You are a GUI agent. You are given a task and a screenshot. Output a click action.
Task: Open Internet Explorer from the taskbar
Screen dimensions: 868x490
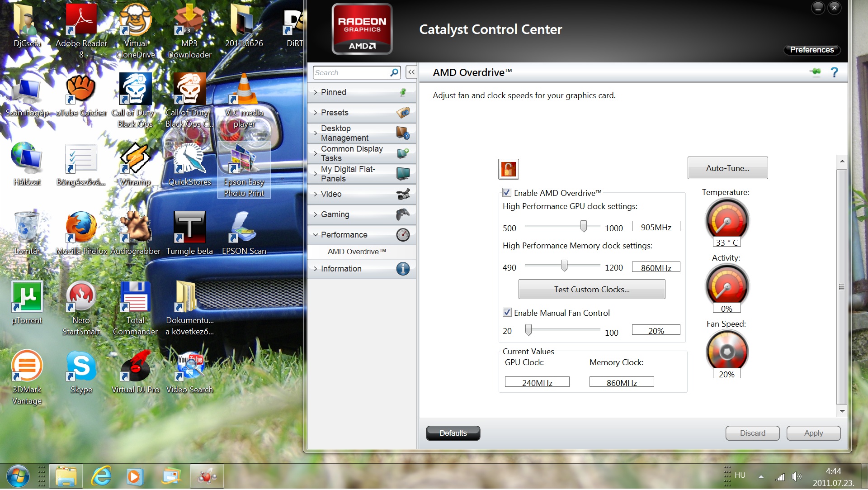coord(101,476)
